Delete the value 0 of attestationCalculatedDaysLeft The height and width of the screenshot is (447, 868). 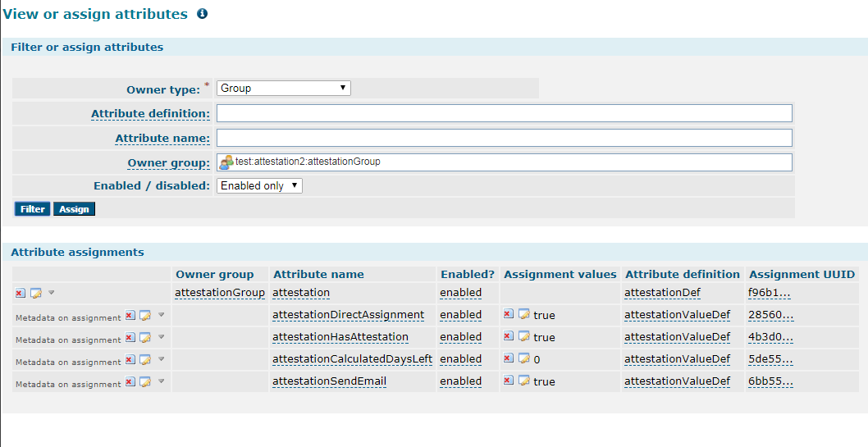point(508,358)
